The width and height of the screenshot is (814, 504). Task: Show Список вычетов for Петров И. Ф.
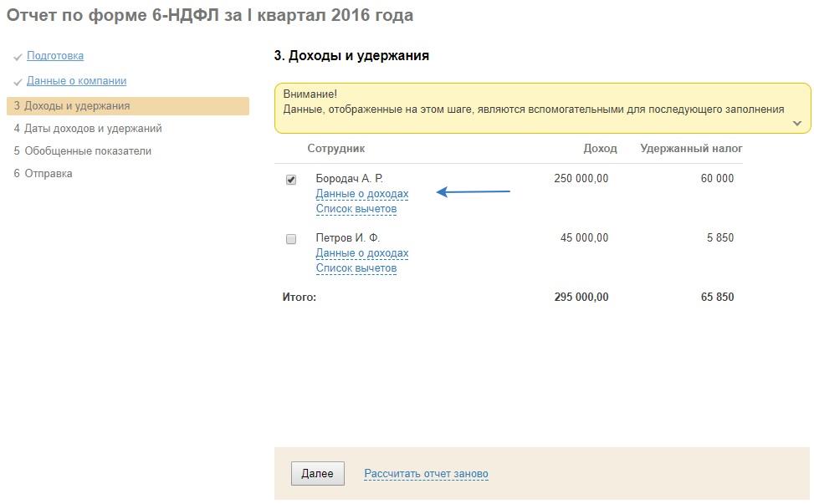pyautogui.click(x=356, y=268)
